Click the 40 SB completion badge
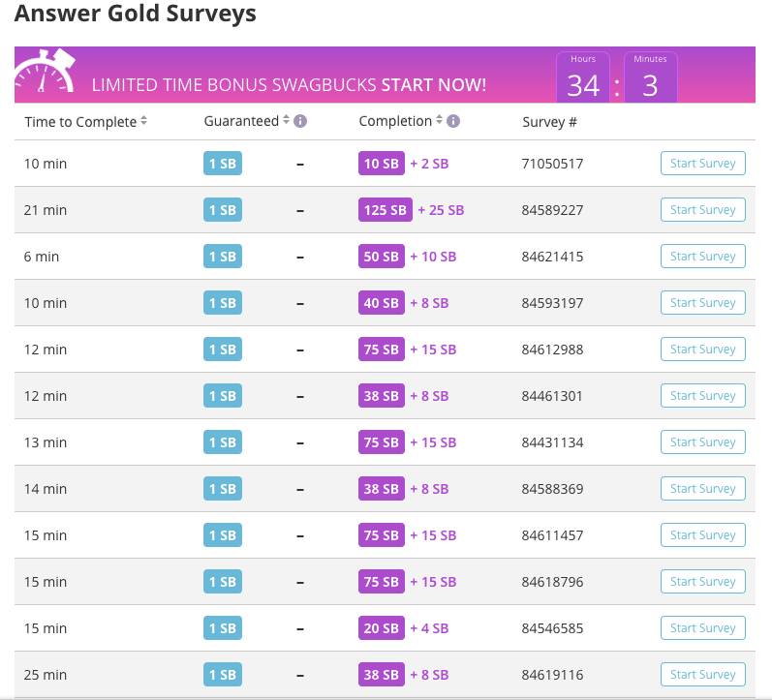 tap(382, 303)
